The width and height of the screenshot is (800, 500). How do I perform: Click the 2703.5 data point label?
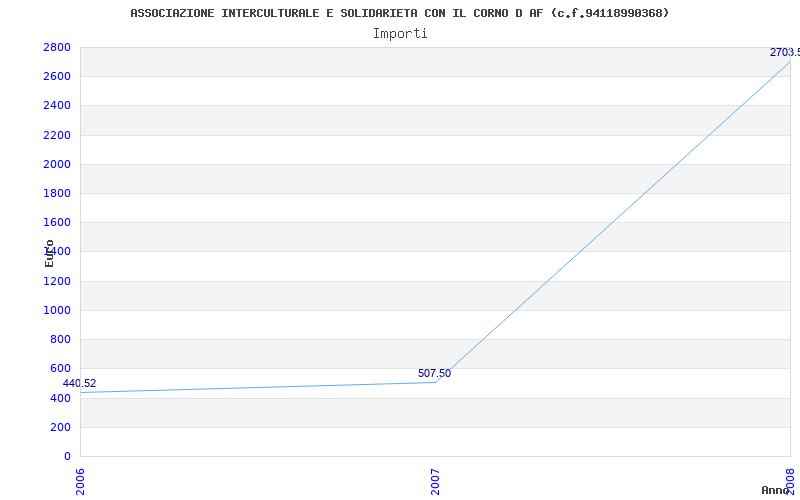pos(785,52)
